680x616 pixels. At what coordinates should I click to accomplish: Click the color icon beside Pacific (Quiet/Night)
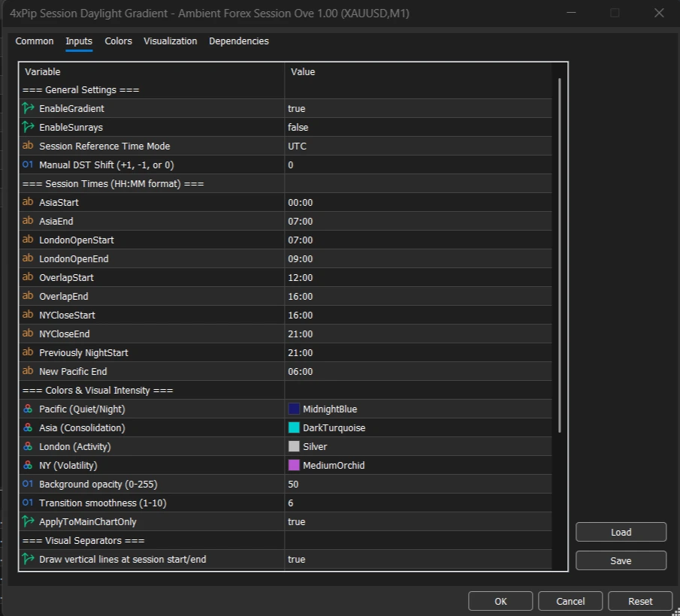tap(28, 409)
